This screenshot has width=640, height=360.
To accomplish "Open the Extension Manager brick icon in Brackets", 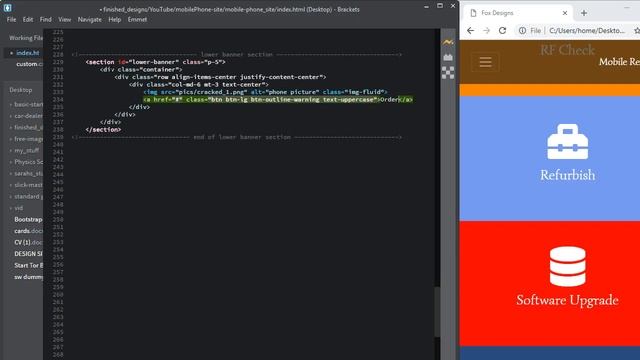I will [x=448, y=57].
